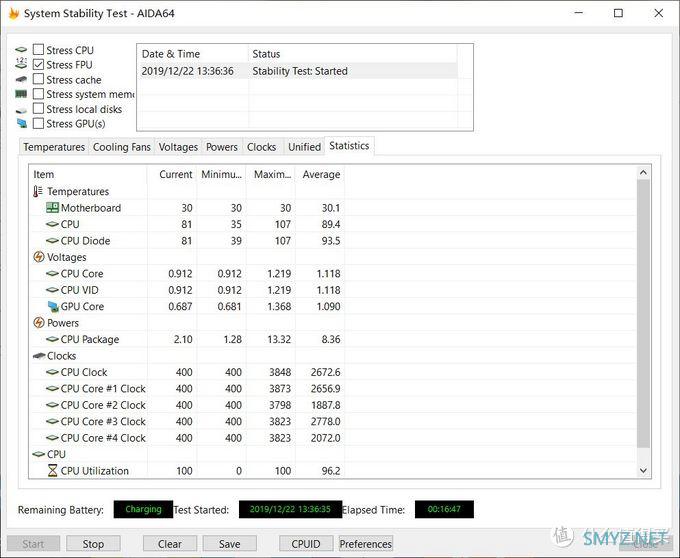Open the Voltages tab
This screenshot has width=680, height=558.
point(178,147)
